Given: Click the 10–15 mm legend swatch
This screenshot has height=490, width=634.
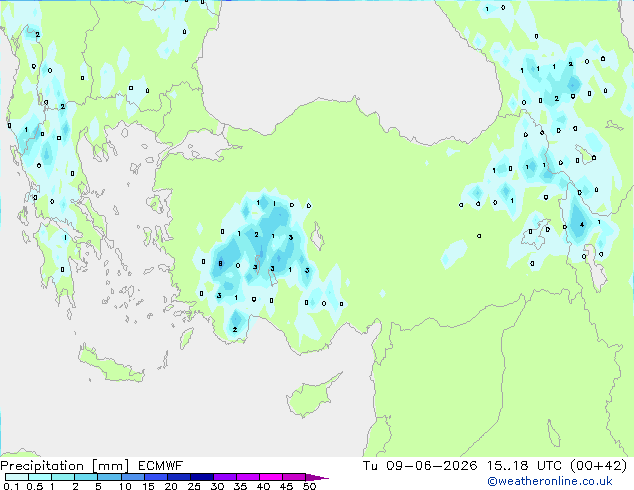Looking at the screenshot, I should pyautogui.click(x=132, y=477).
